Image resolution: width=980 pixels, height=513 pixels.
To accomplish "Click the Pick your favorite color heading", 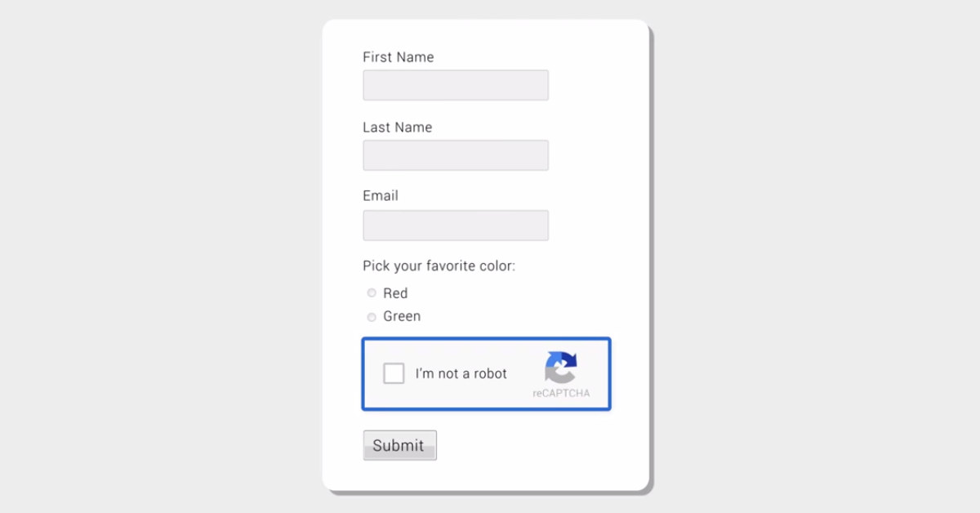I will (x=439, y=266).
